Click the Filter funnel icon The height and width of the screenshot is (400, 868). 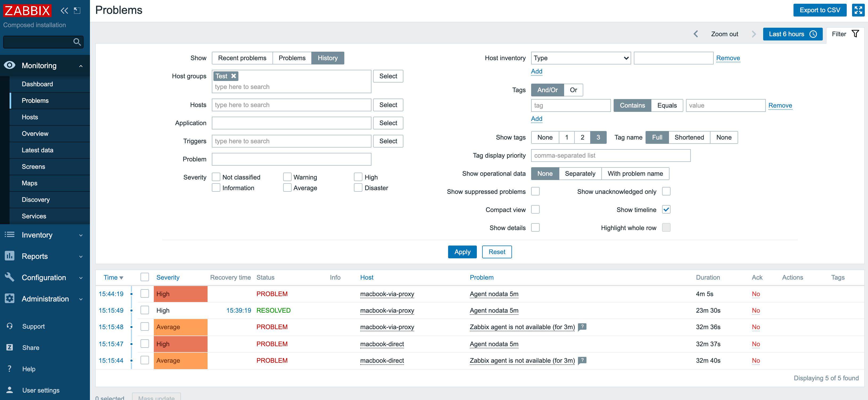[855, 34]
